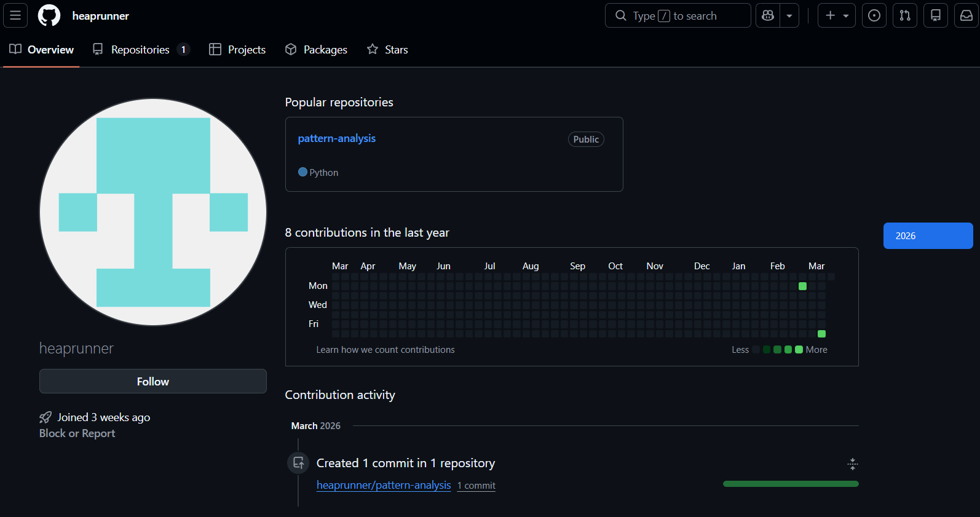Screen dimensions: 980x517
Task: Switch to the Projects tab
Action: coord(237,50)
